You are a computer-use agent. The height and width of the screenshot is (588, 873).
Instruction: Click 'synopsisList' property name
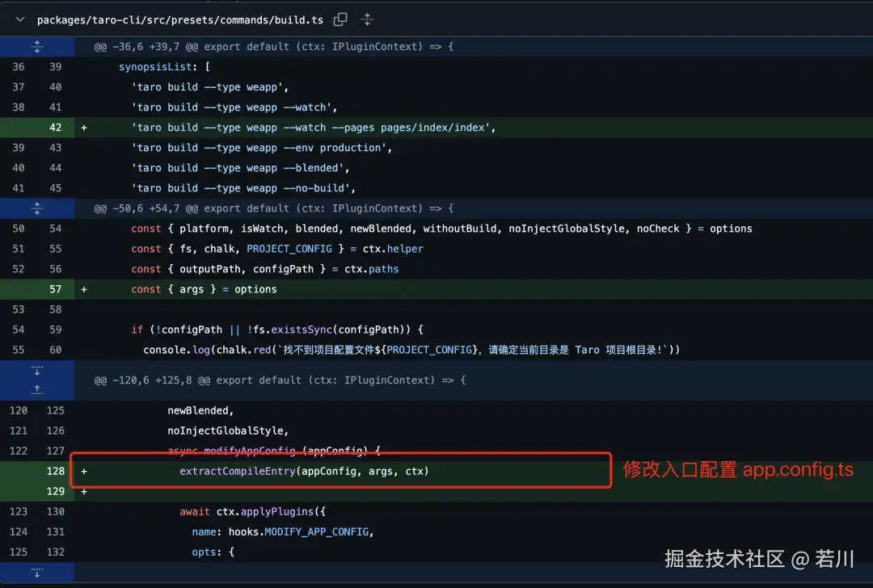[x=155, y=67]
